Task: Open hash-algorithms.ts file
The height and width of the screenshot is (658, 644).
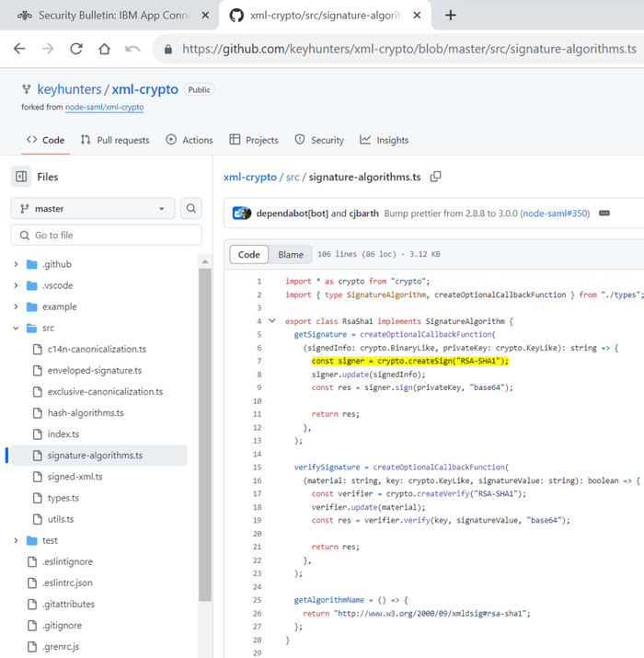Action: point(86,413)
